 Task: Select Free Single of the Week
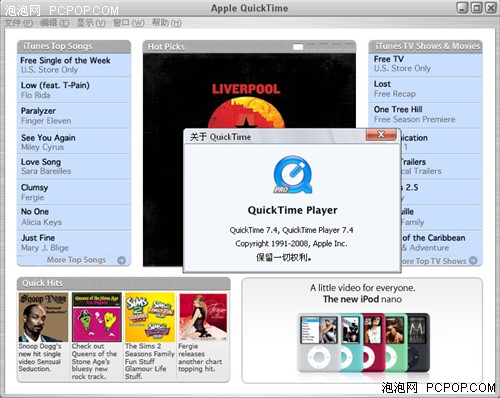(x=74, y=65)
